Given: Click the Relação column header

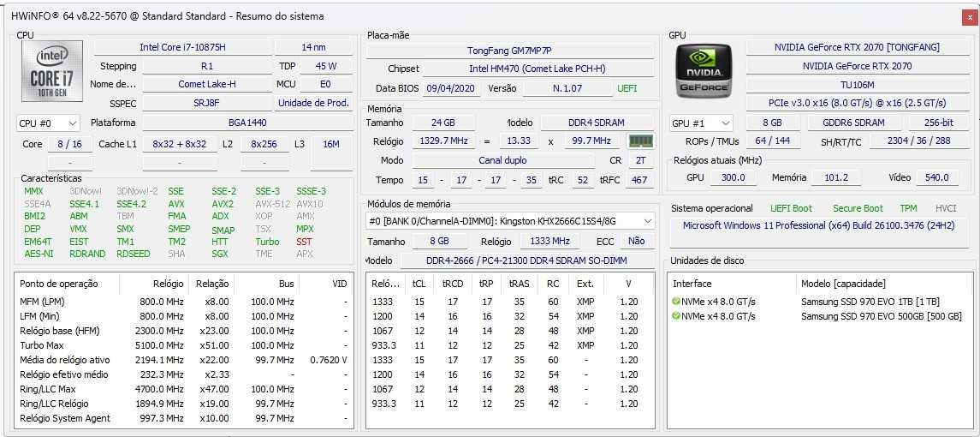Looking at the screenshot, I should [211, 284].
